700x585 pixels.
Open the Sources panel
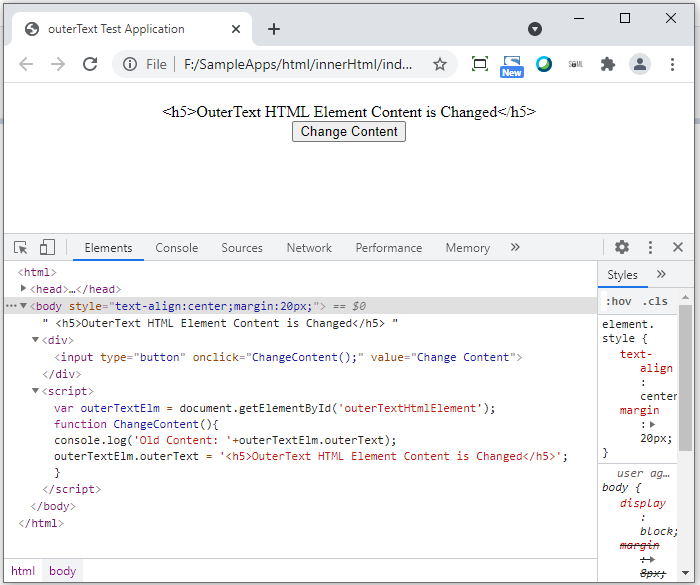pyautogui.click(x=242, y=248)
